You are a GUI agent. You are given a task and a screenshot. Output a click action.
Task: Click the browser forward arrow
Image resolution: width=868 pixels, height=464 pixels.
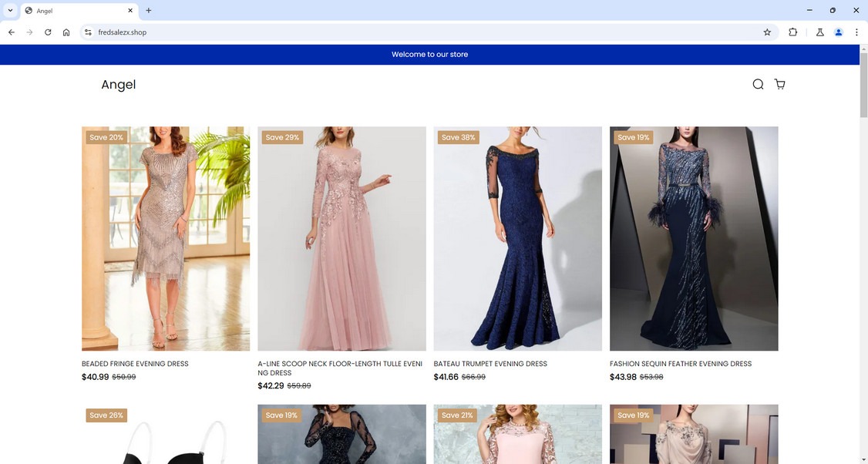29,32
